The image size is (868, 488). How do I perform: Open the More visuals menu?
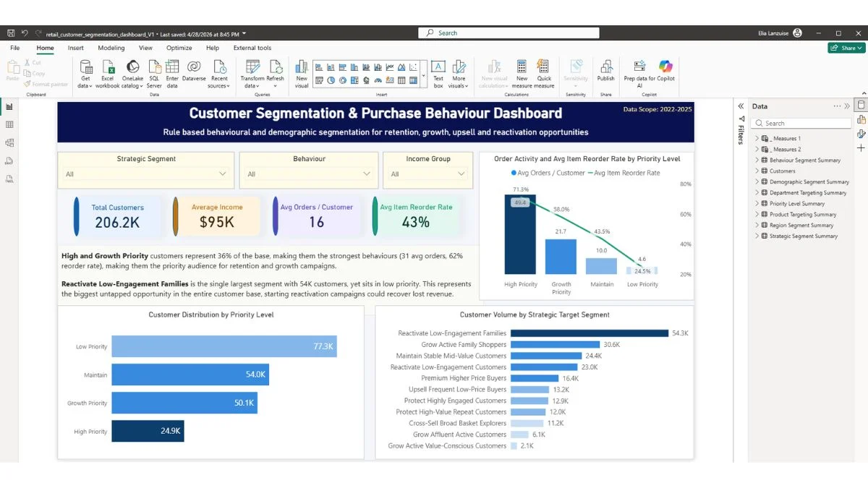coord(459,74)
